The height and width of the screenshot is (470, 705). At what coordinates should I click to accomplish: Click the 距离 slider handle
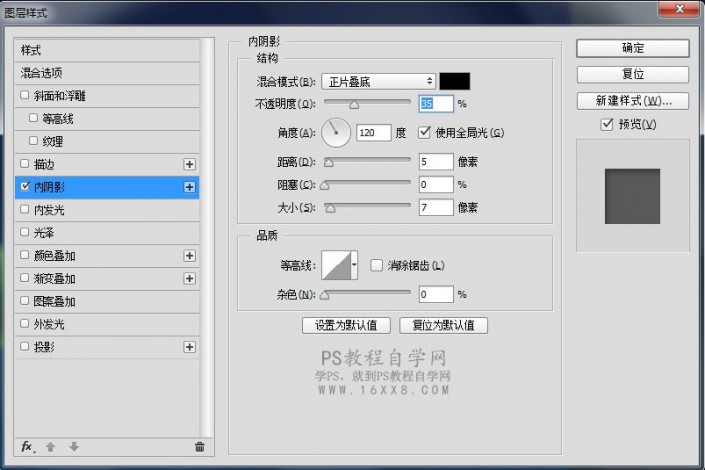click(329, 163)
